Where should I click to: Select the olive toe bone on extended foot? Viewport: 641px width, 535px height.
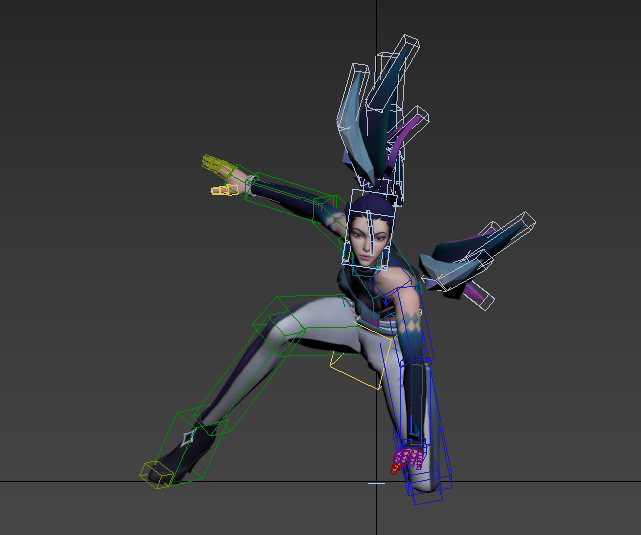[157, 475]
